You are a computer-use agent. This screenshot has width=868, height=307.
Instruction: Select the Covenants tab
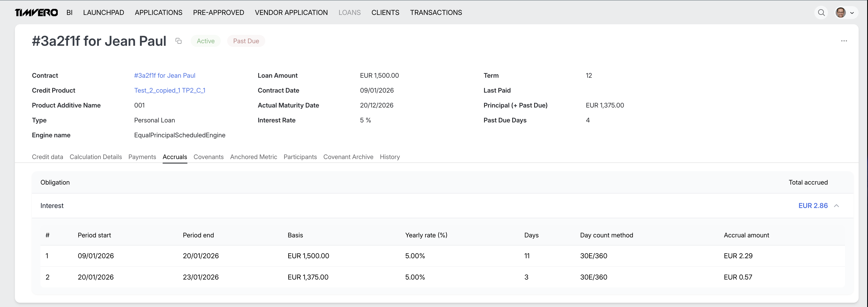pyautogui.click(x=208, y=157)
